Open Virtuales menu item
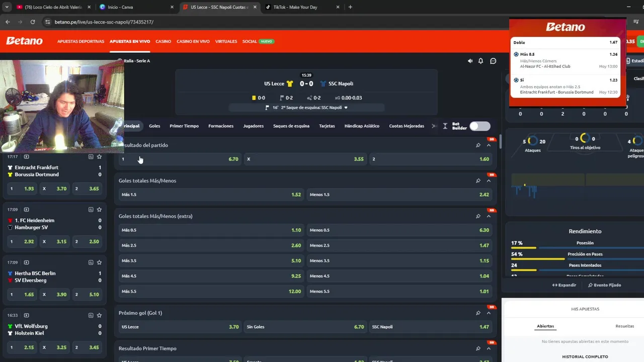The image size is (644, 362). (x=226, y=41)
